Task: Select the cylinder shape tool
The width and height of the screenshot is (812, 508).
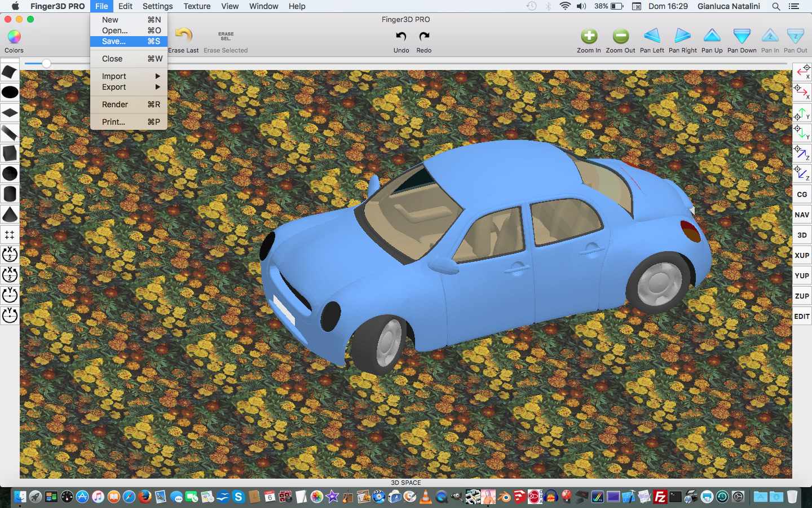Action: (x=10, y=194)
